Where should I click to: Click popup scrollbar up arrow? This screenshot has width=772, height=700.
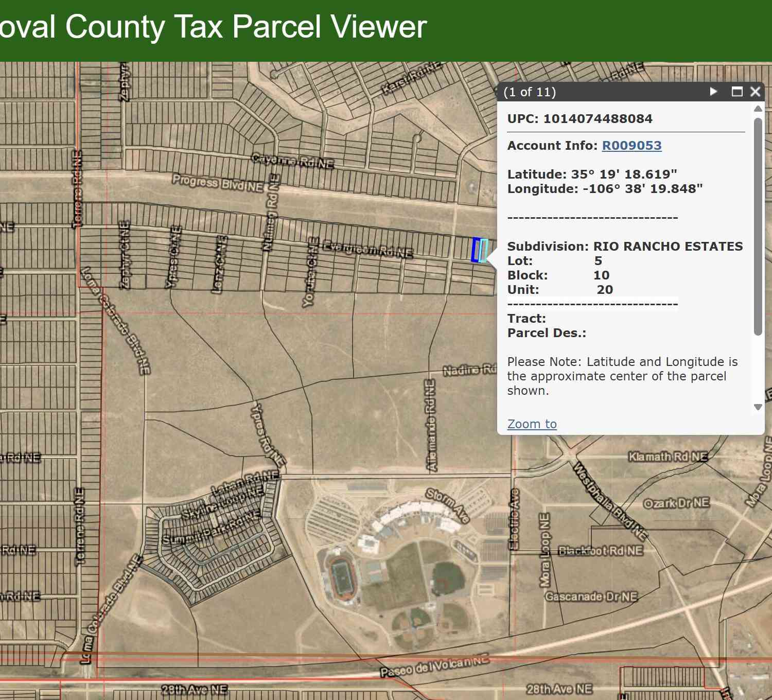pos(758,109)
